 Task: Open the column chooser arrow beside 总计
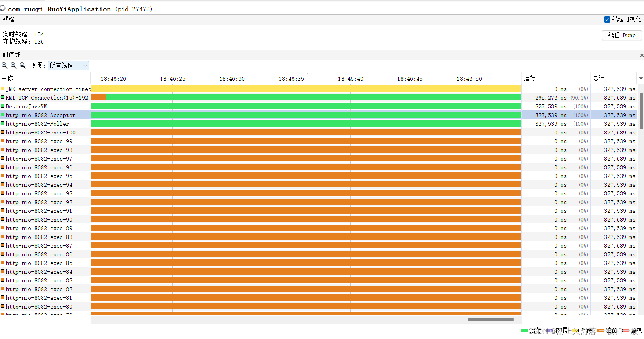click(x=641, y=78)
